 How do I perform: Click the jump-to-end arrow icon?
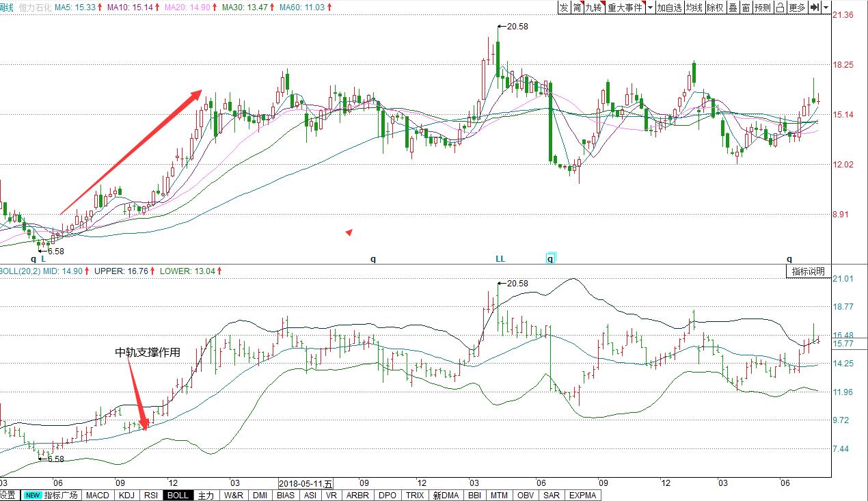pos(815,8)
